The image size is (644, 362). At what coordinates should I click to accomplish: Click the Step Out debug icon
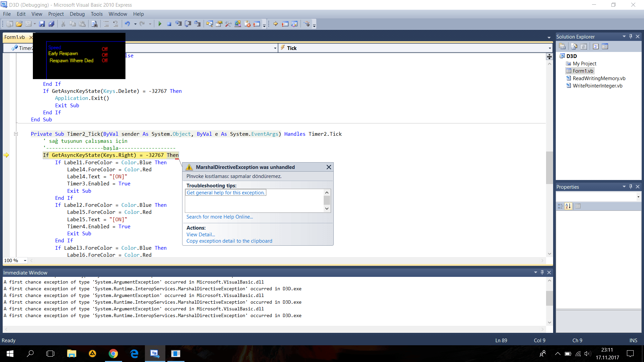198,24
